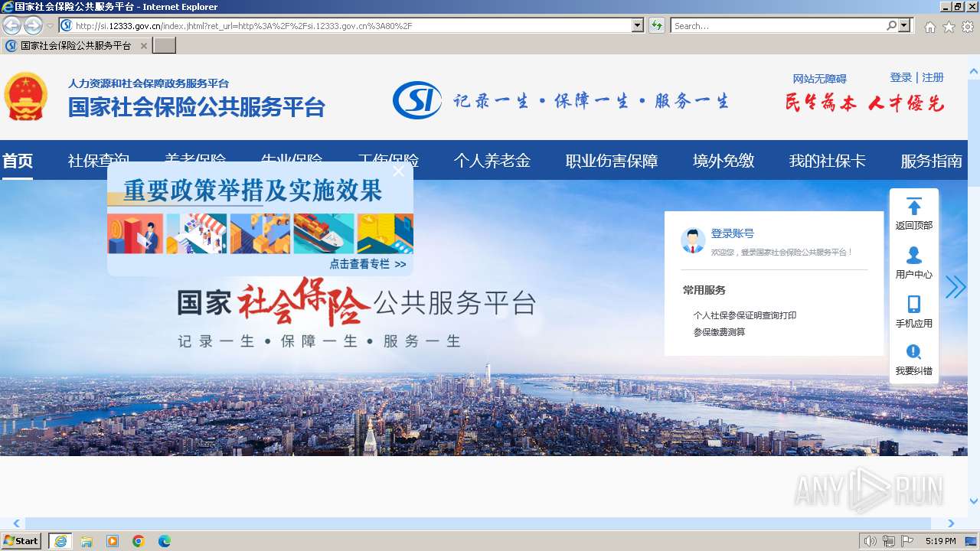This screenshot has width=980, height=551.
Task: Click the 返回顶部 up-arrow icon
Action: pyautogui.click(x=914, y=207)
